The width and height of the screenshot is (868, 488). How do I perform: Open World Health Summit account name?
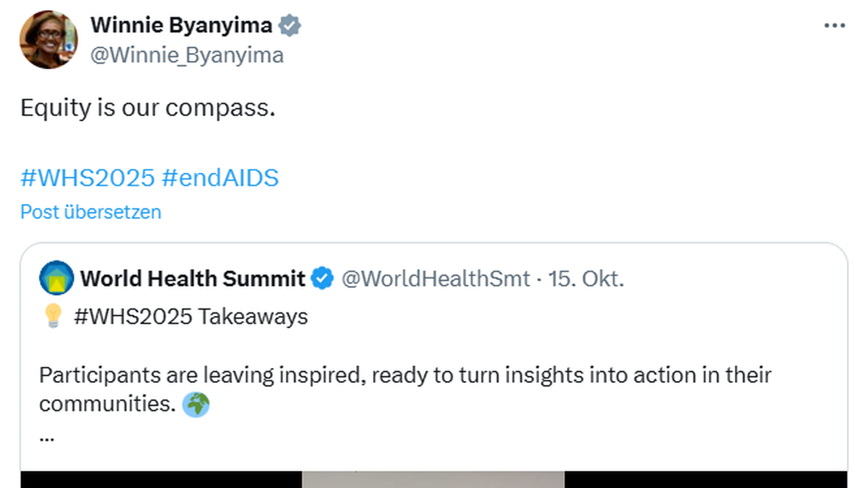pyautogui.click(x=193, y=279)
